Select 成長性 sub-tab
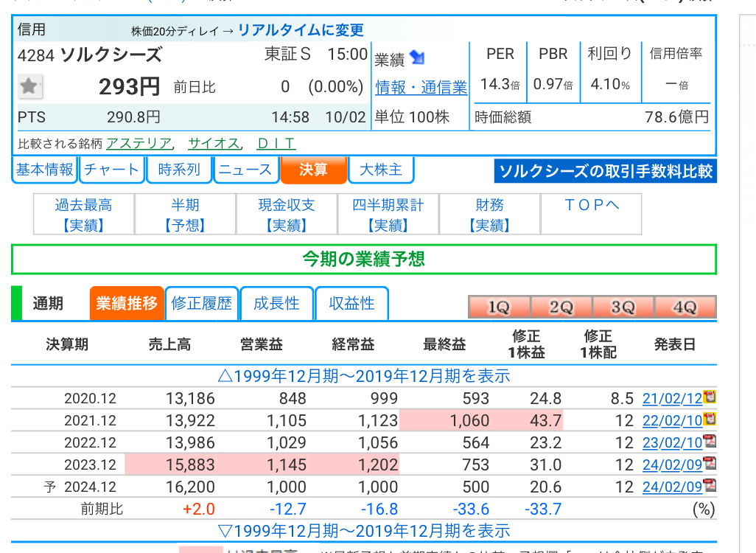The width and height of the screenshot is (756, 553). 277,304
